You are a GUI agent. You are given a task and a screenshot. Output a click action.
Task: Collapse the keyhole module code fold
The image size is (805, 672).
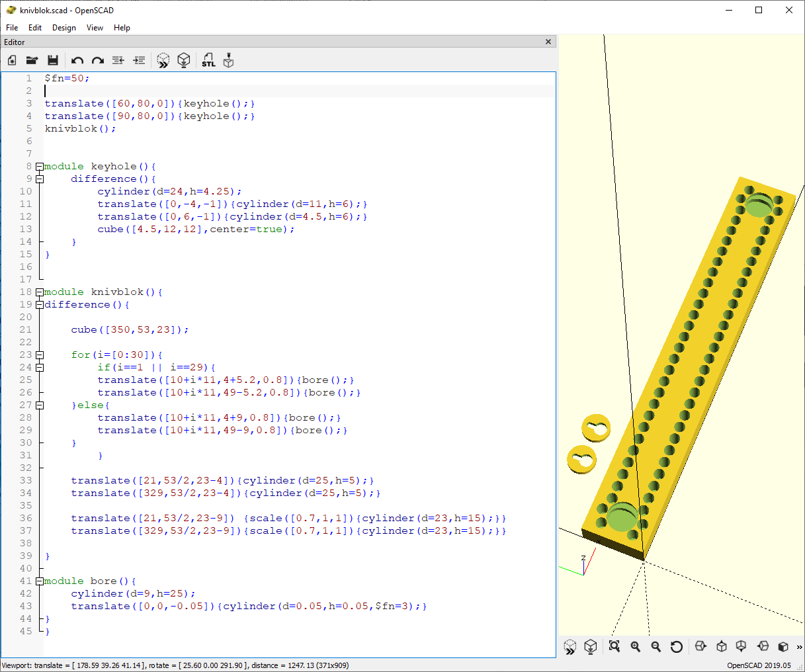[x=40, y=166]
